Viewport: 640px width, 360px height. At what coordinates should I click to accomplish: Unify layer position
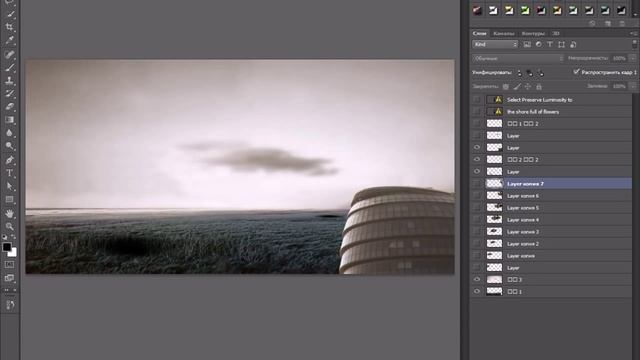pos(519,73)
